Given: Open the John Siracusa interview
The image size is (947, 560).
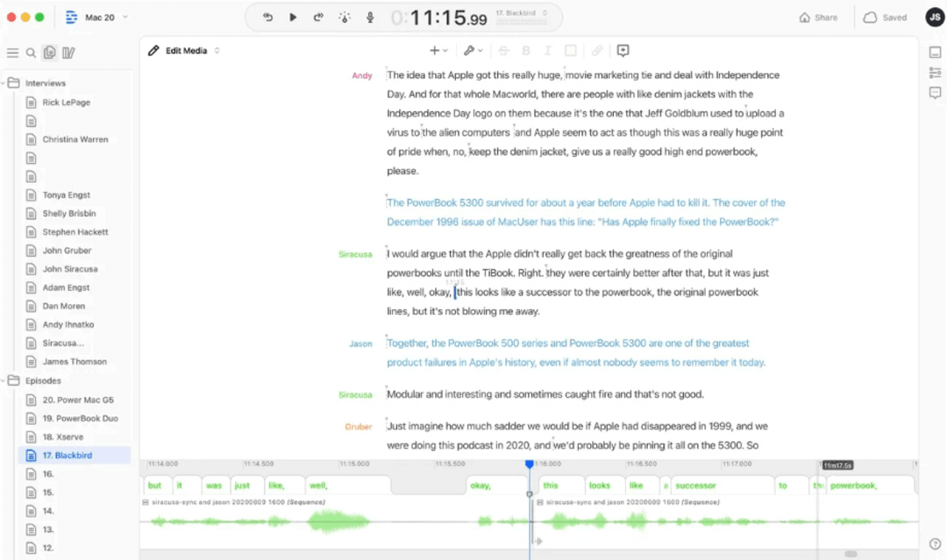Looking at the screenshot, I should pyautogui.click(x=69, y=269).
